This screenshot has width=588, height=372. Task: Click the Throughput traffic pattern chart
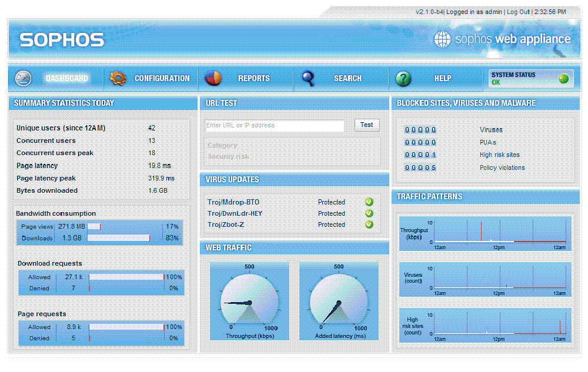coord(485,233)
